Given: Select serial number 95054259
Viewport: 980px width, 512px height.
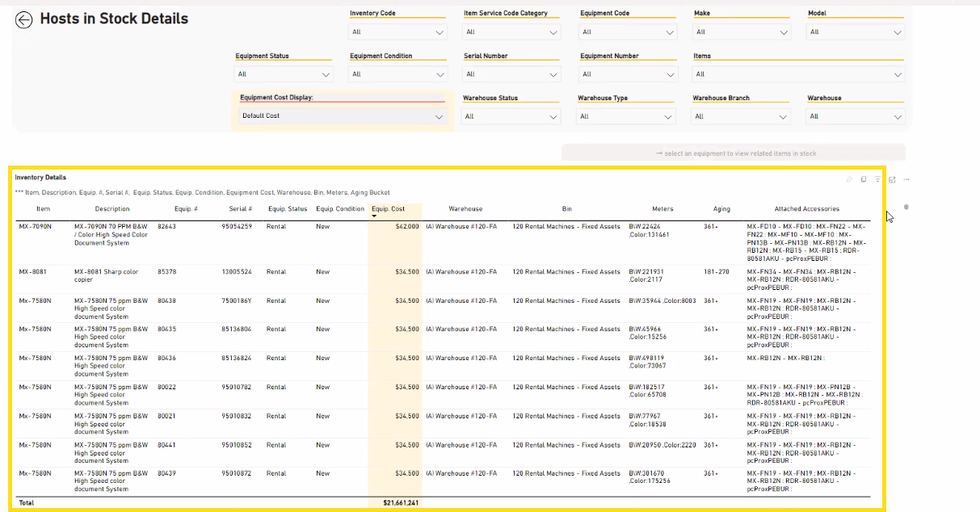Looking at the screenshot, I should click(237, 227).
